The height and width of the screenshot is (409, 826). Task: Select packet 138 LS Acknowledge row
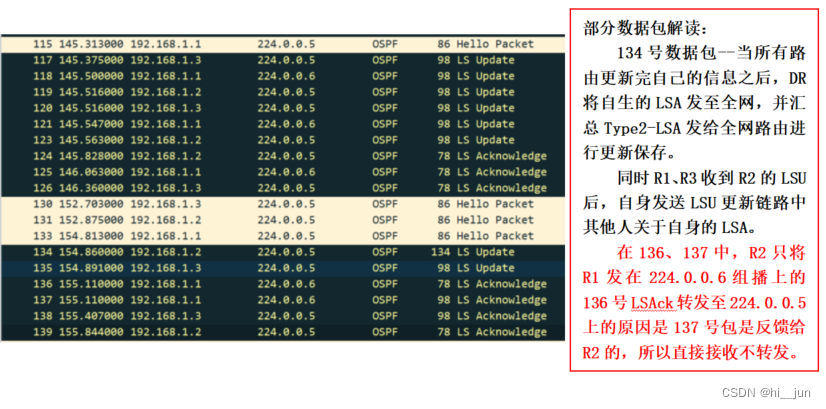(x=283, y=316)
